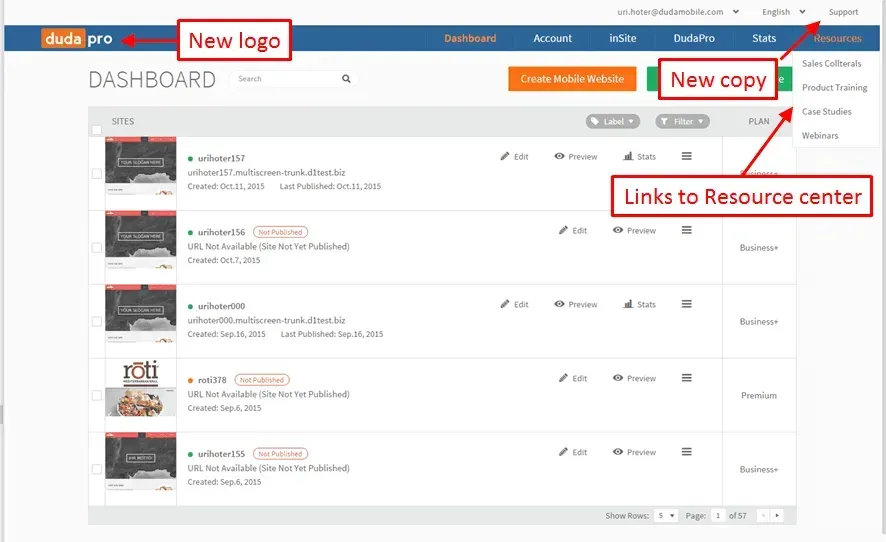Click SITES column header
886x542 pixels.
(123, 122)
